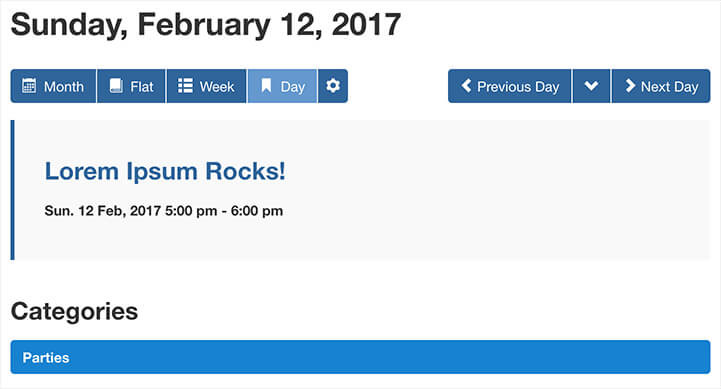The width and height of the screenshot is (721, 389).
Task: Go to Previous Day
Action: pos(509,86)
